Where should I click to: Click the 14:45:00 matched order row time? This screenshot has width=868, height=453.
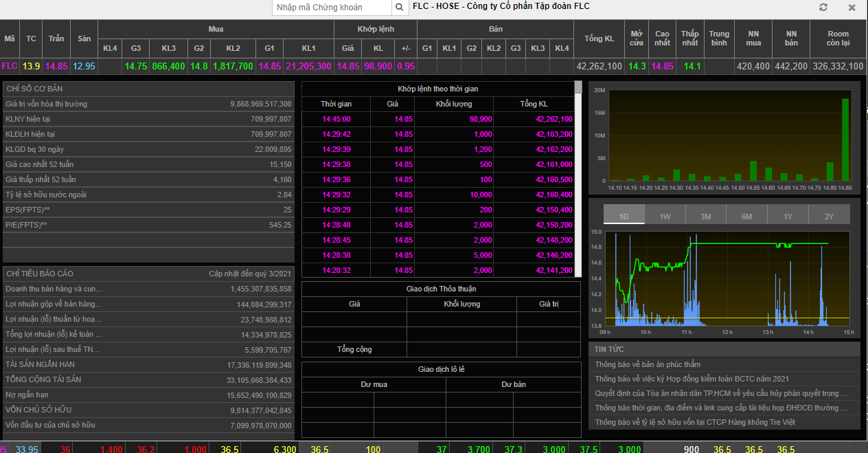tap(336, 119)
